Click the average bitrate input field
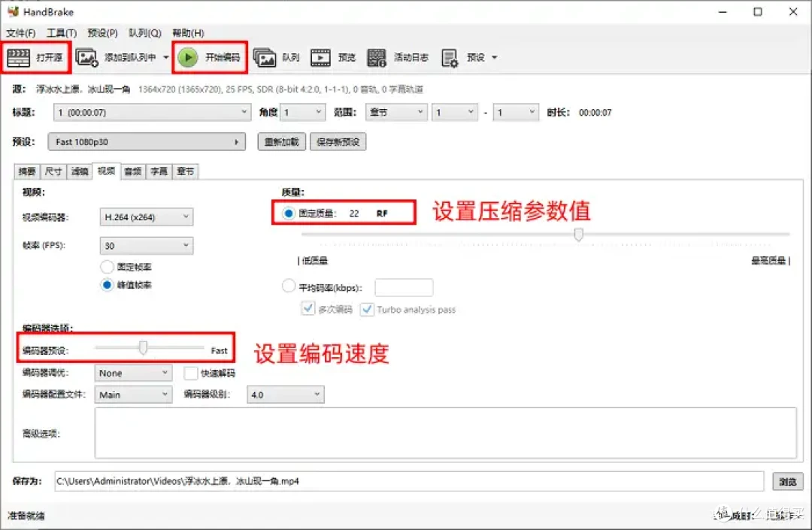The height and width of the screenshot is (530, 812). (x=404, y=287)
